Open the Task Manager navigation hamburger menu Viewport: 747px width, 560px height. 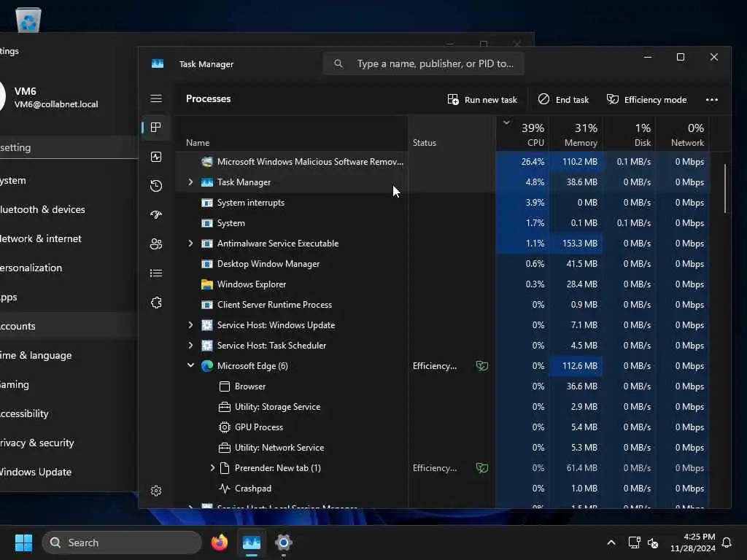coord(156,98)
